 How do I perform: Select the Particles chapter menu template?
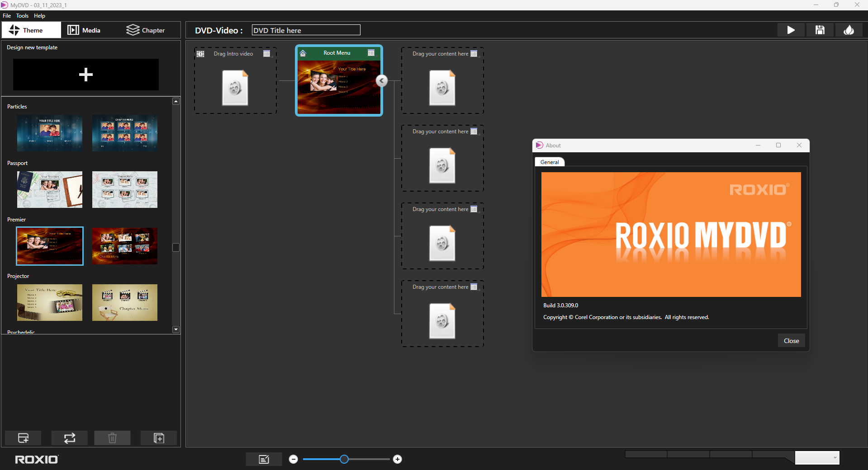click(125, 133)
